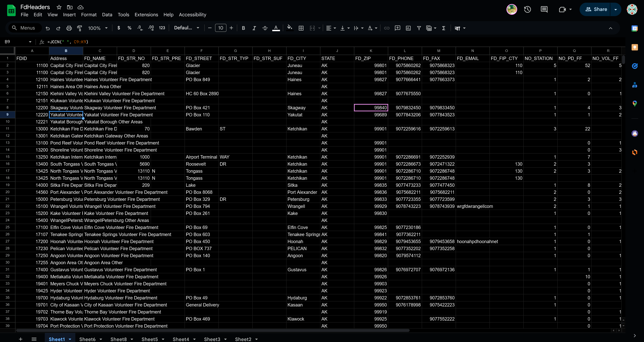Toggle italic formatting

point(254,28)
